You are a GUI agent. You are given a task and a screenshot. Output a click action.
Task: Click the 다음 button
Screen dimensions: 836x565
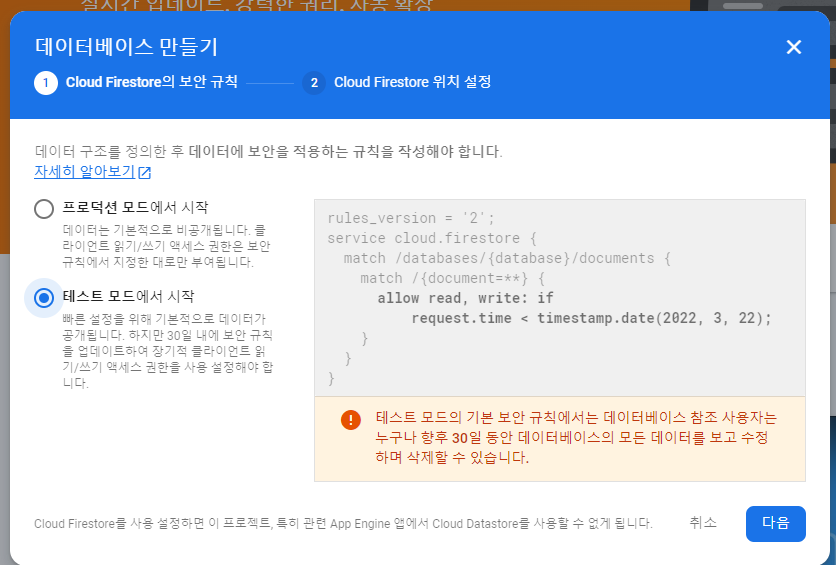[x=775, y=523]
